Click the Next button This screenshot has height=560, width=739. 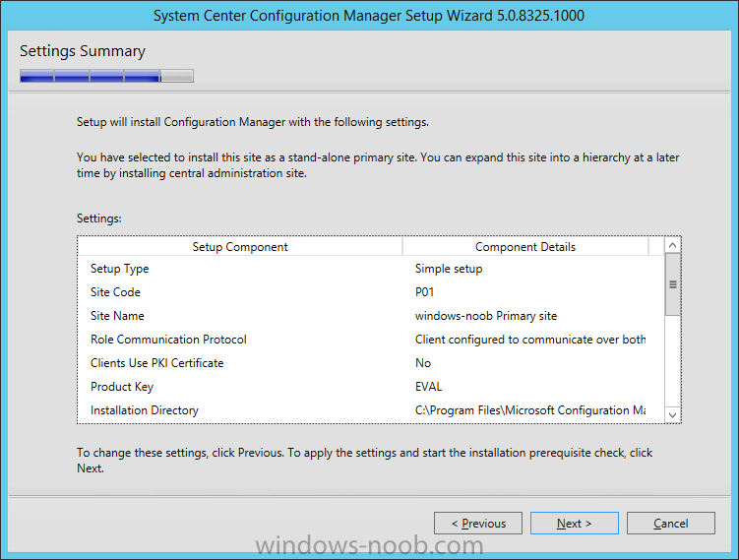point(574,524)
